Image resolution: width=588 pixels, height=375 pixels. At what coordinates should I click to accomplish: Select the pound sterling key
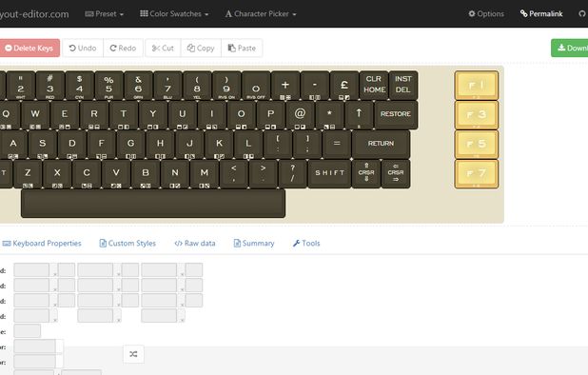click(x=344, y=85)
